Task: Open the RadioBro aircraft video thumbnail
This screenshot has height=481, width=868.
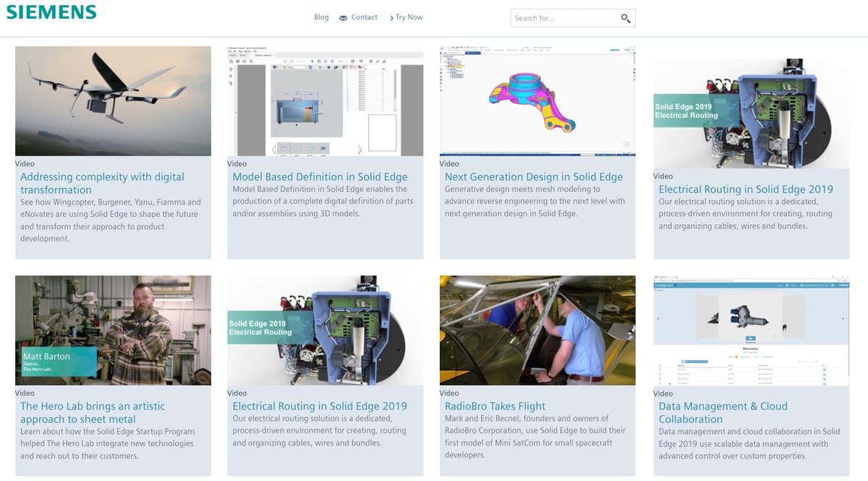Action: pos(537,331)
